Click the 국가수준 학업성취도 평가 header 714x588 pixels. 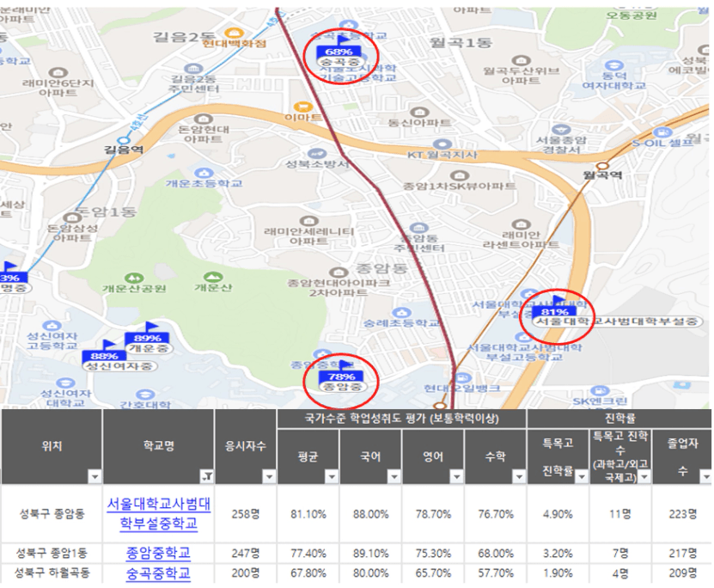tap(401, 419)
